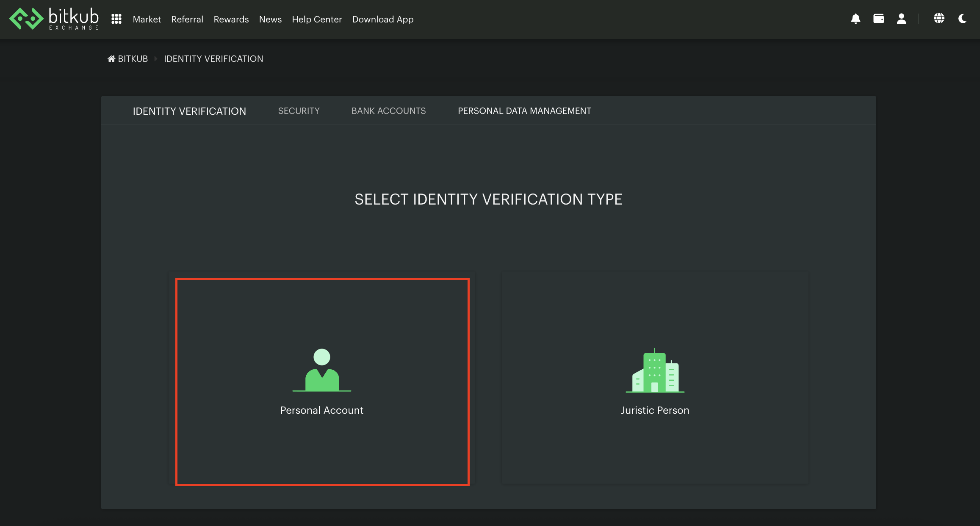Click the Bitkub Exchange logo
980x526 pixels.
(54, 19)
